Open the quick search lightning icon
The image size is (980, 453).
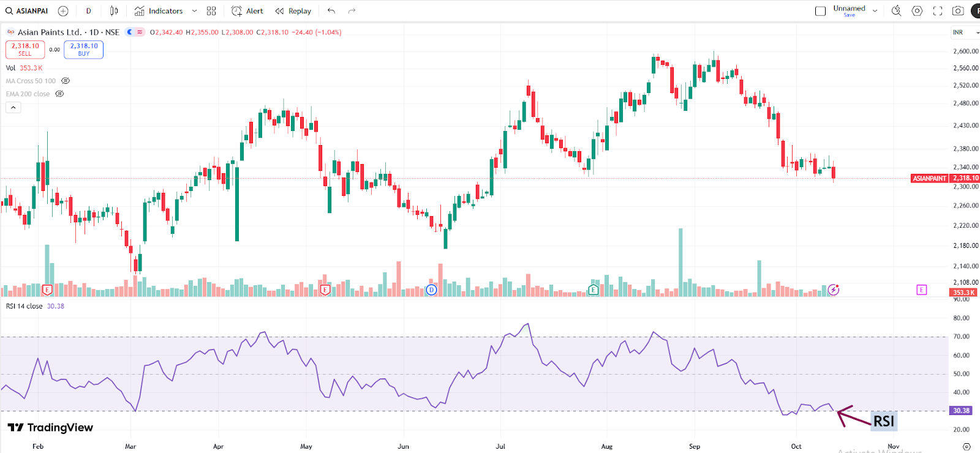coord(896,11)
